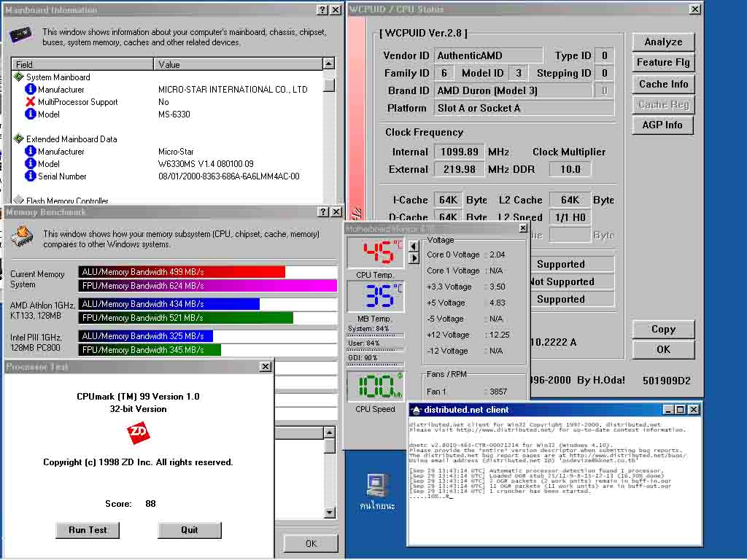Click OK below the Processor Test list
Image resolution: width=747 pixels, height=560 pixels.
311,543
